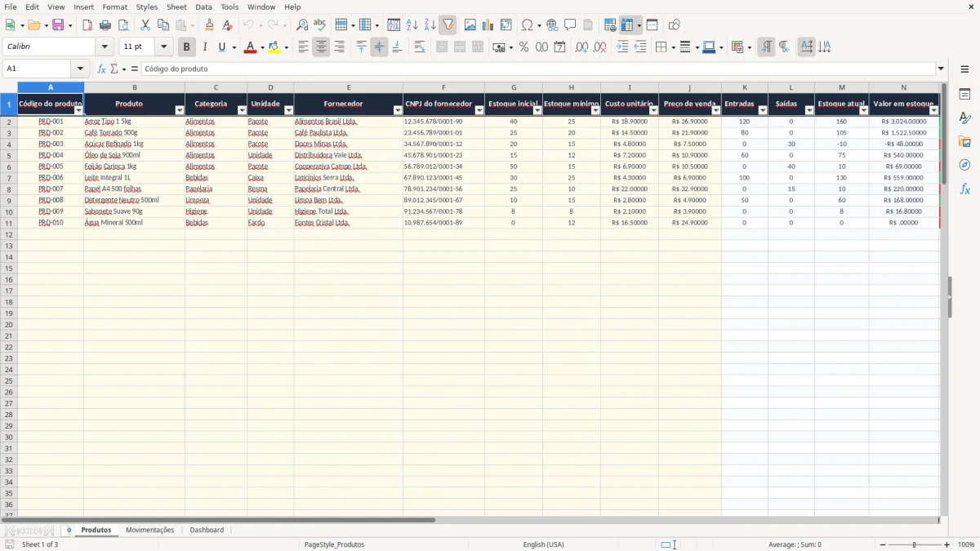Image resolution: width=980 pixels, height=551 pixels.
Task: Open the sidebar Gallery panel
Action: point(964,141)
